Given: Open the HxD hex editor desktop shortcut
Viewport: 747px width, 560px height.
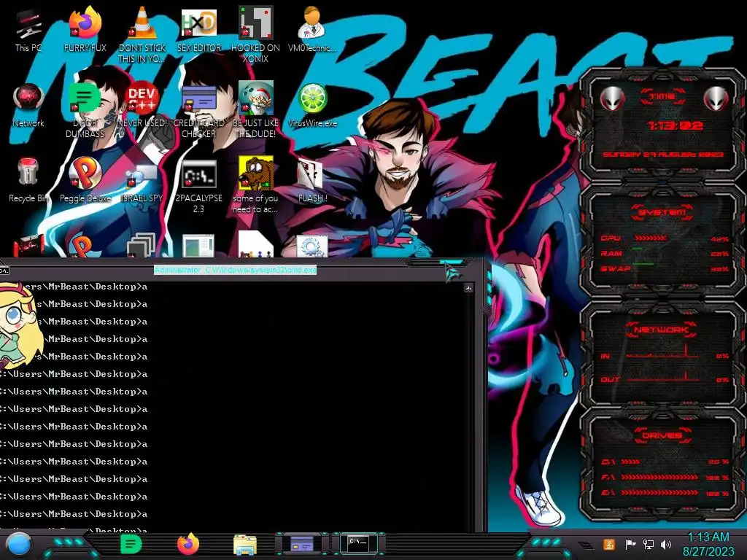Looking at the screenshot, I should click(198, 30).
